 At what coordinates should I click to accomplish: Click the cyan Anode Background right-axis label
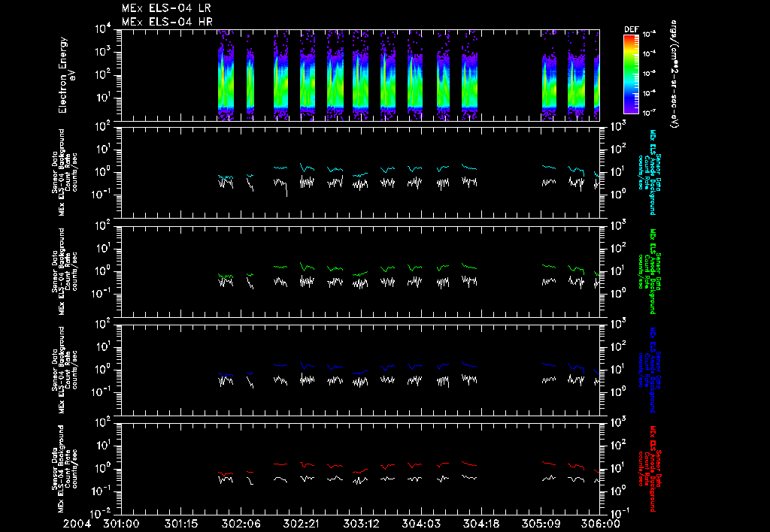pos(652,172)
